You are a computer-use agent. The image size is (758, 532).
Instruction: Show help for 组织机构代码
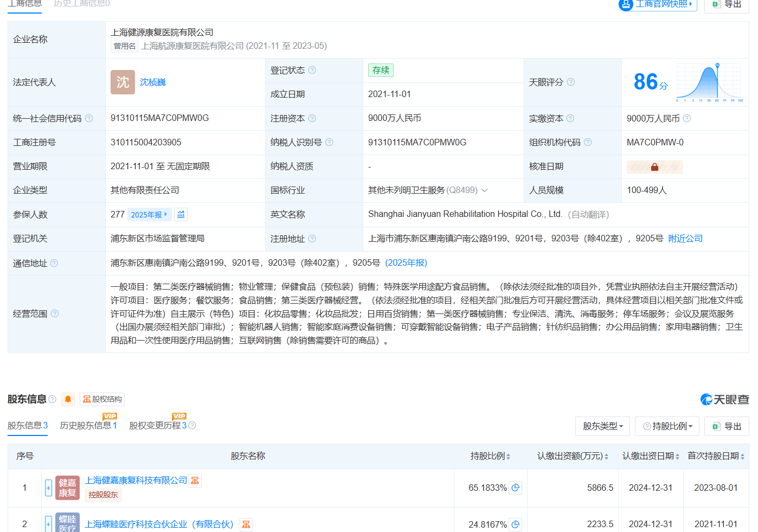click(x=588, y=142)
